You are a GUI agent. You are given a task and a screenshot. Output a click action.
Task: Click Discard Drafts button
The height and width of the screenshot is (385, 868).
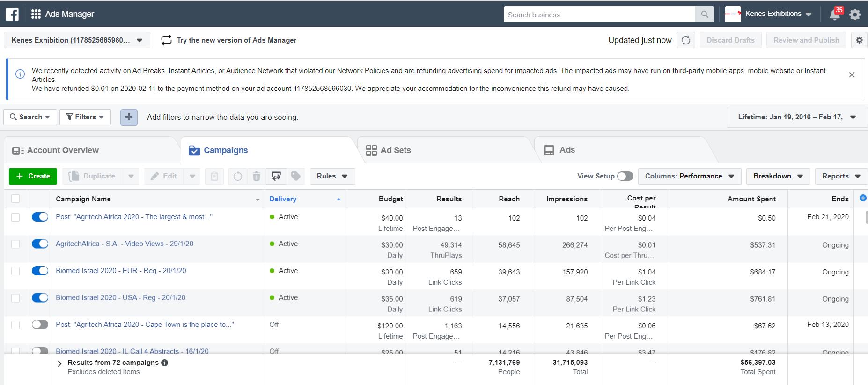pyautogui.click(x=730, y=40)
